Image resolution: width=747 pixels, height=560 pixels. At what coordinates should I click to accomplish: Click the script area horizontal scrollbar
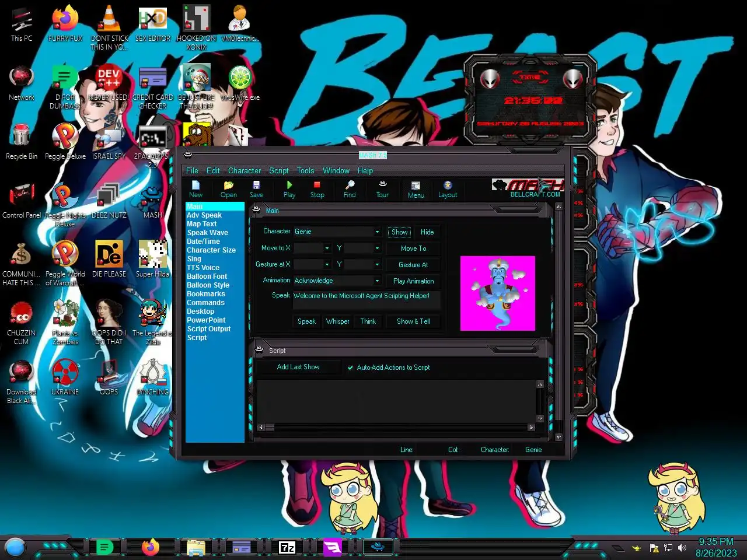tap(396, 428)
